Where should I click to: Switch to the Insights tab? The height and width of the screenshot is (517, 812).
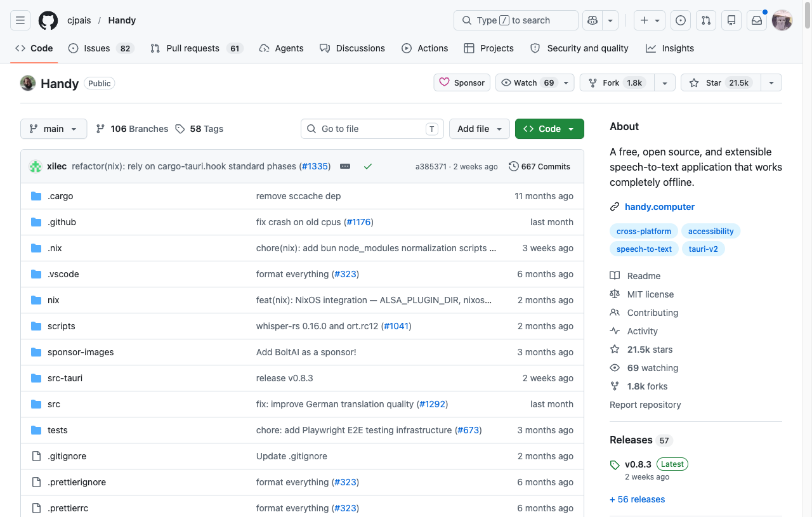[670, 48]
